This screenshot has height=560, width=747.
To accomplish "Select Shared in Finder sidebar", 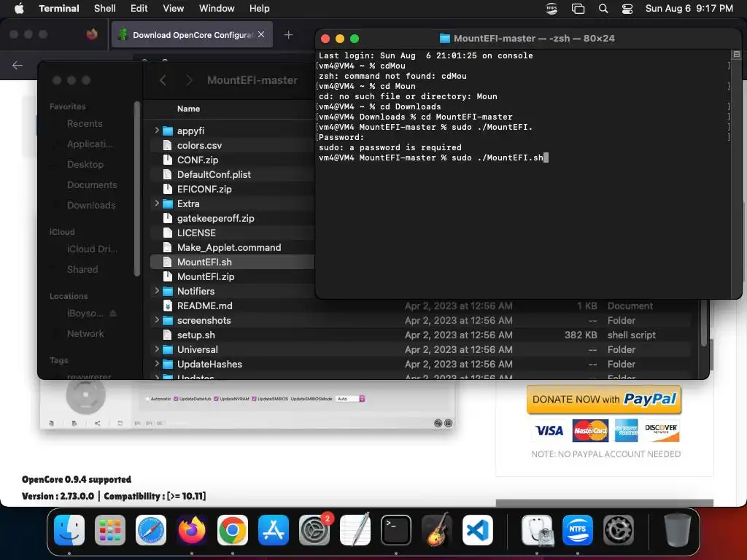I will (82, 270).
